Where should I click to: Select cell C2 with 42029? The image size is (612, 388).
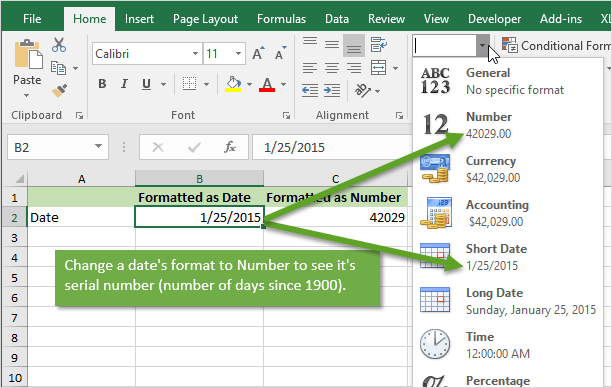coord(336,217)
